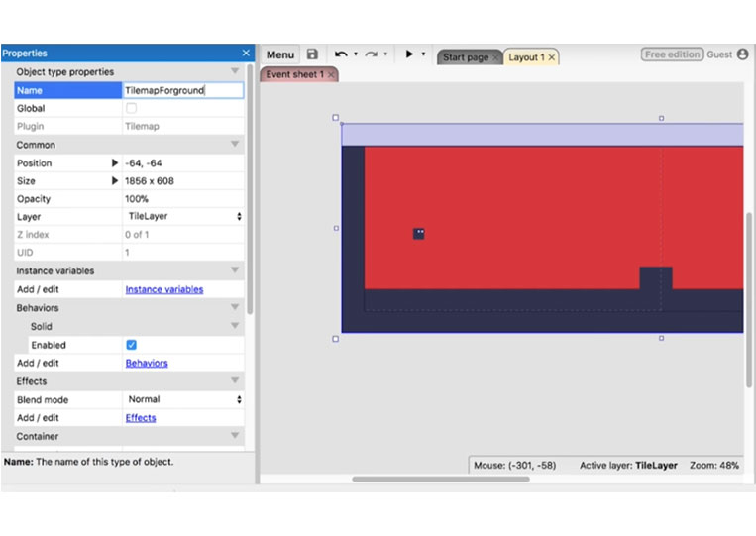Collapse the Behaviors section
The image size is (756, 536).
click(x=235, y=307)
